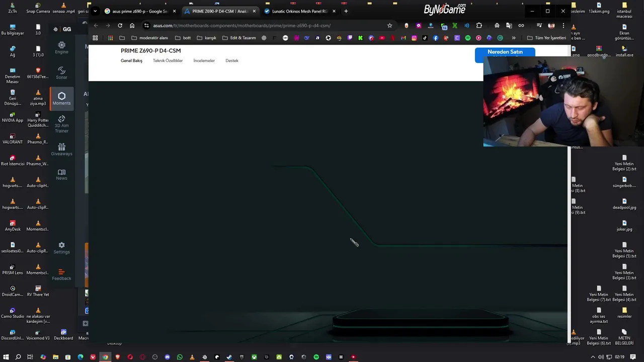Select the Snap Camera desktop icon
The width and height of the screenshot is (644, 362).
[38, 8]
